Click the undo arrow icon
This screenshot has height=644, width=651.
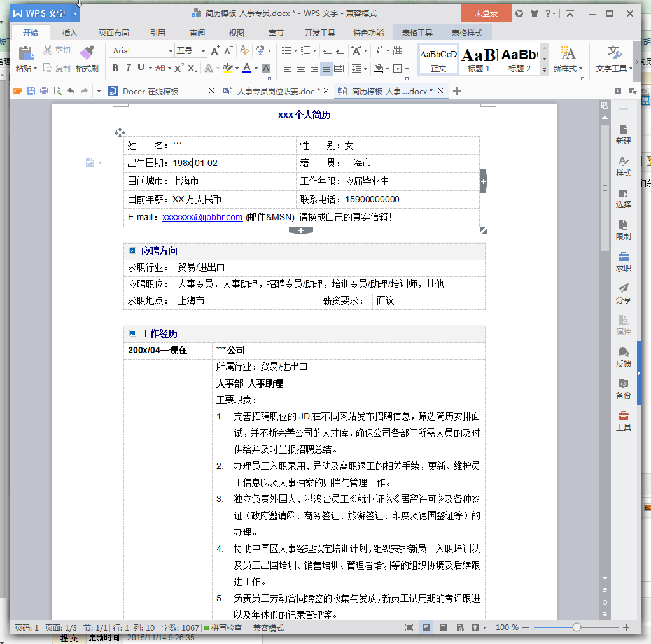tap(71, 91)
